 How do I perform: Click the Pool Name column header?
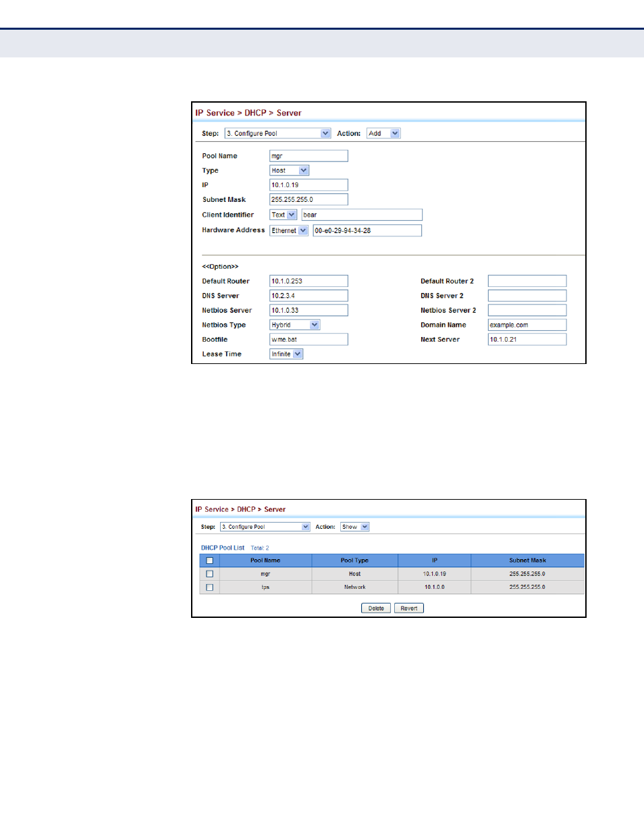coord(265,561)
